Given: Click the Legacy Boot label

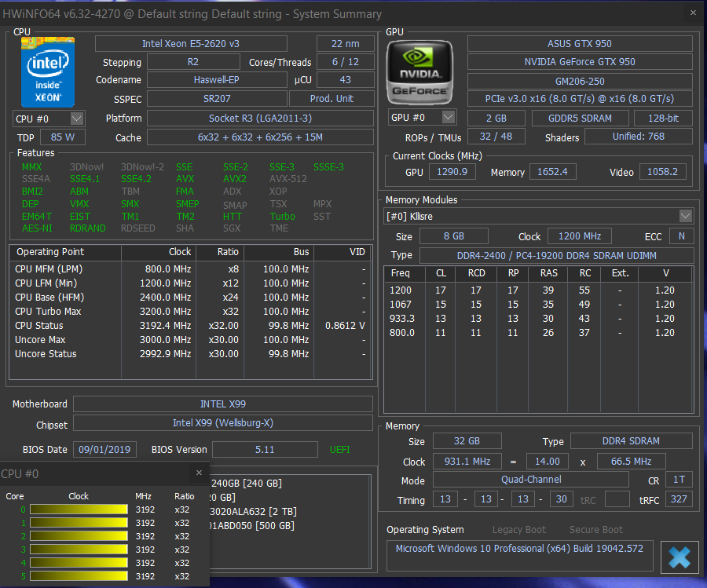Looking at the screenshot, I should tap(519, 529).
